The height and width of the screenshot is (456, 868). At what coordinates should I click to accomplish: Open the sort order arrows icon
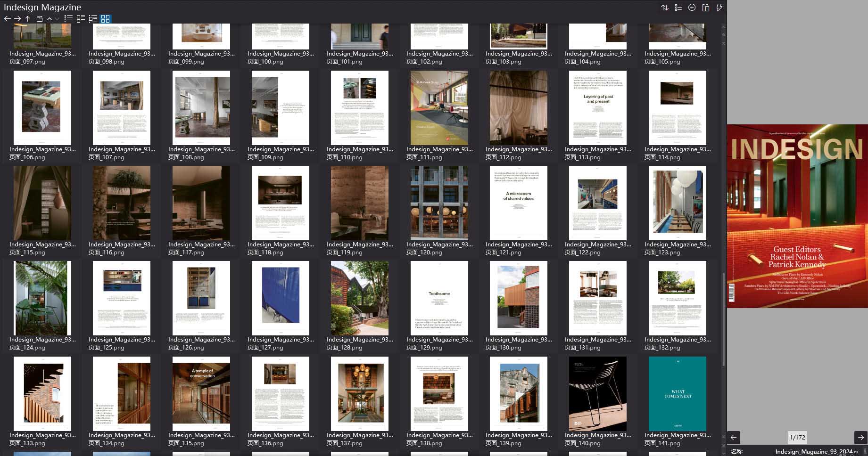[664, 8]
